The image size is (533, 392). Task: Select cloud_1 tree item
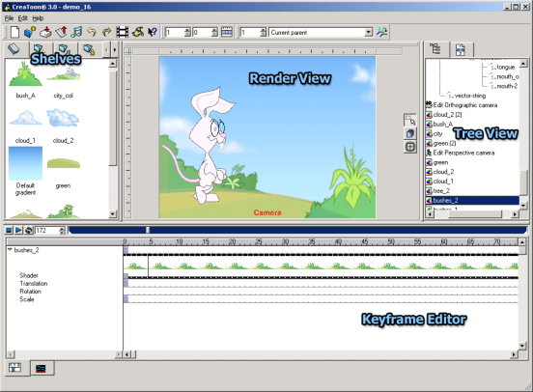point(443,182)
